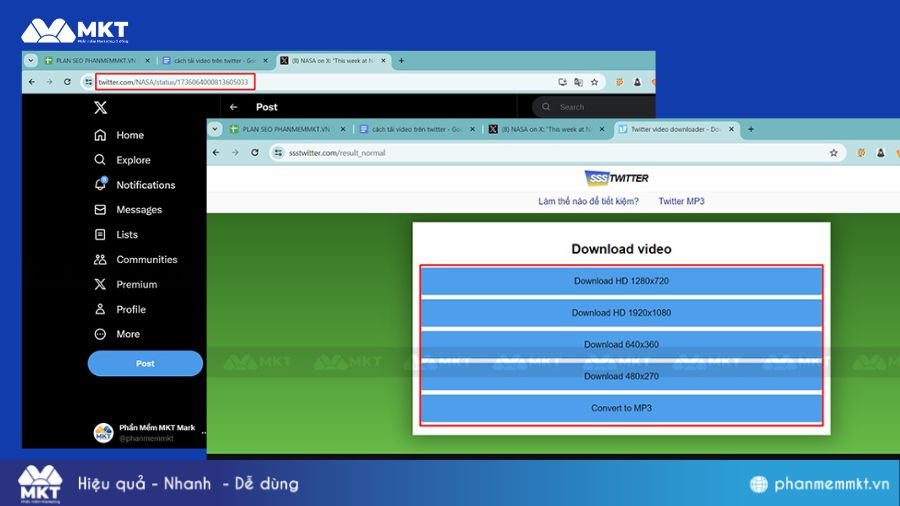Open the Twitter MP3 link

click(681, 201)
